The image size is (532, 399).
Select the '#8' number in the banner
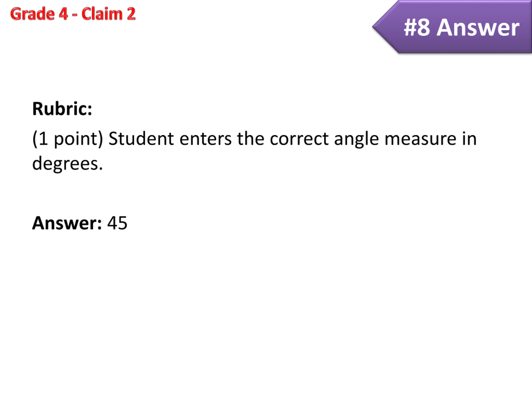tap(416, 28)
